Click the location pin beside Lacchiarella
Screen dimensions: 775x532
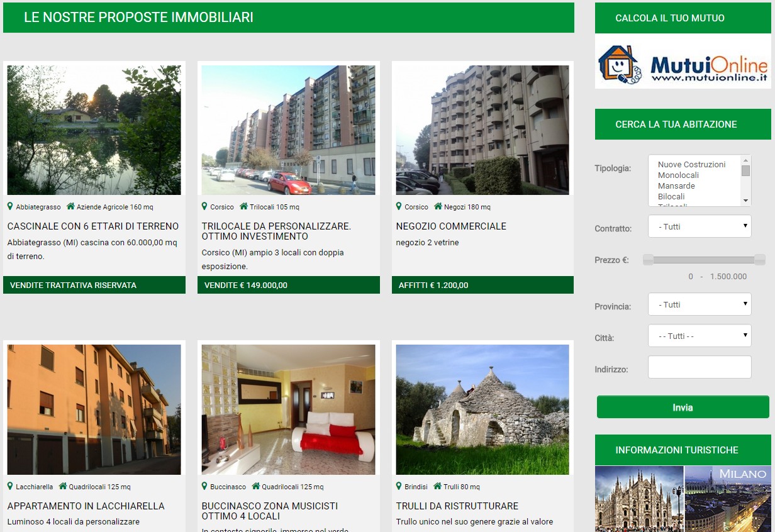[x=10, y=486]
